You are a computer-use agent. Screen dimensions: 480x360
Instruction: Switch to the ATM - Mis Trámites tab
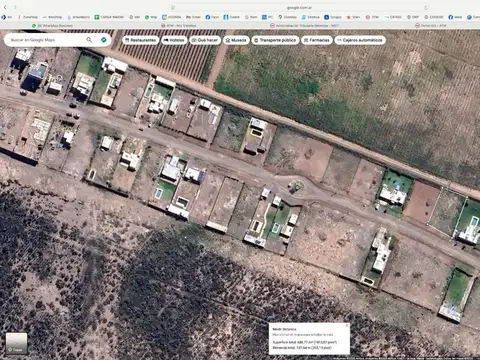pyautogui.click(x=179, y=25)
